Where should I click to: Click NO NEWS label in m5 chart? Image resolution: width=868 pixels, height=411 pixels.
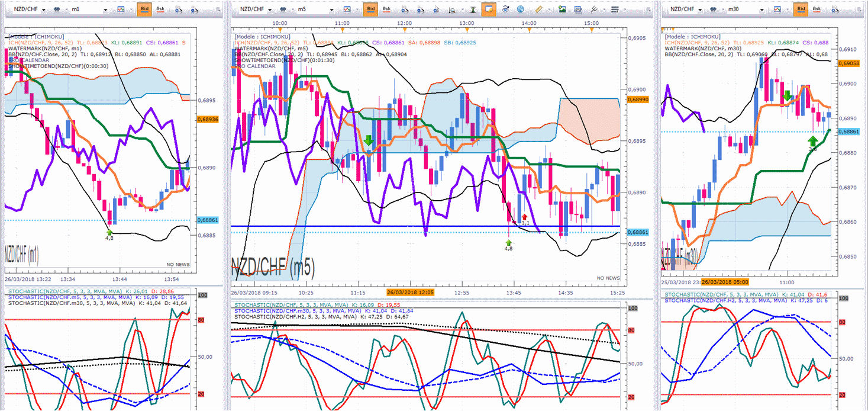(608, 278)
